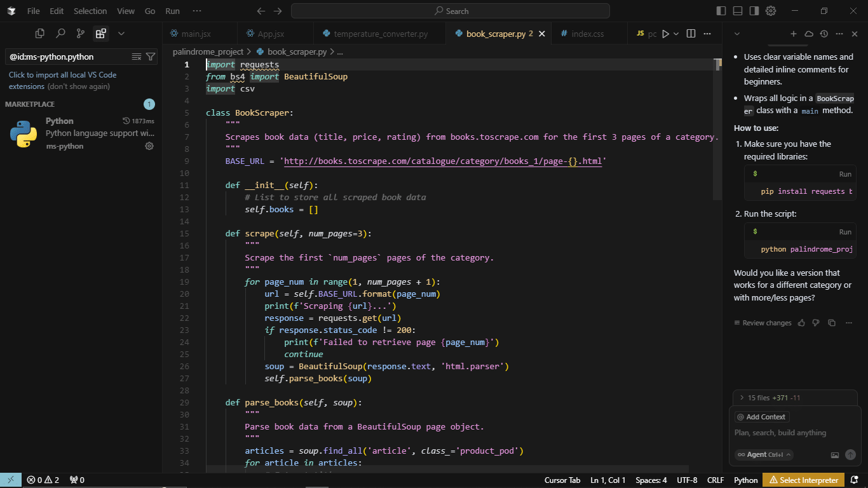Split the editor to the right

click(691, 34)
